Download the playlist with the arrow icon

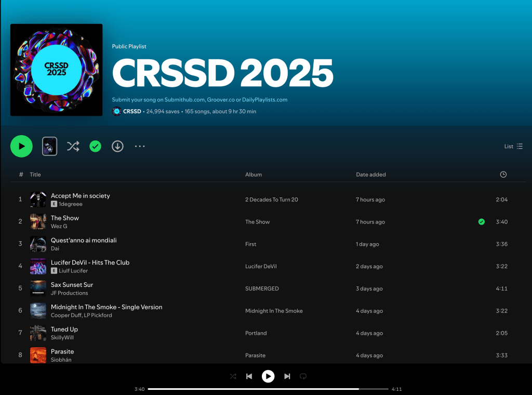pyautogui.click(x=118, y=146)
